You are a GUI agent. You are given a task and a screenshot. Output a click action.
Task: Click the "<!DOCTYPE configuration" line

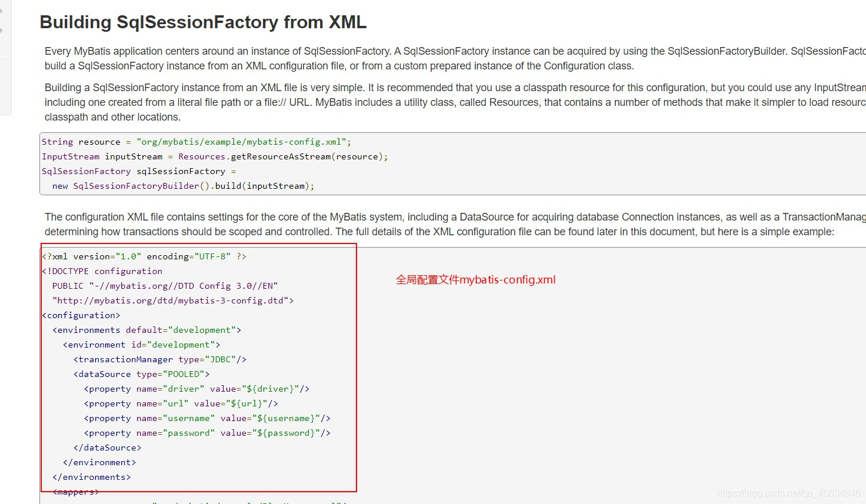coord(102,271)
